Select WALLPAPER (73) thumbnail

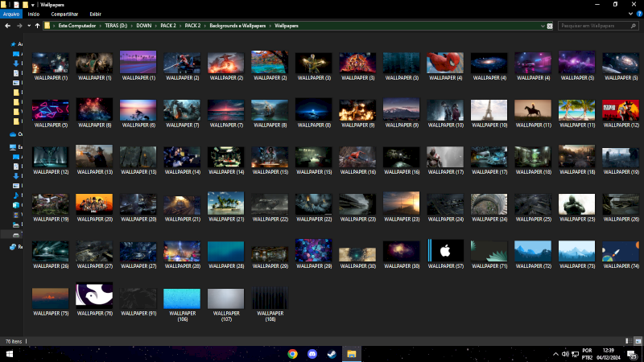(x=577, y=251)
